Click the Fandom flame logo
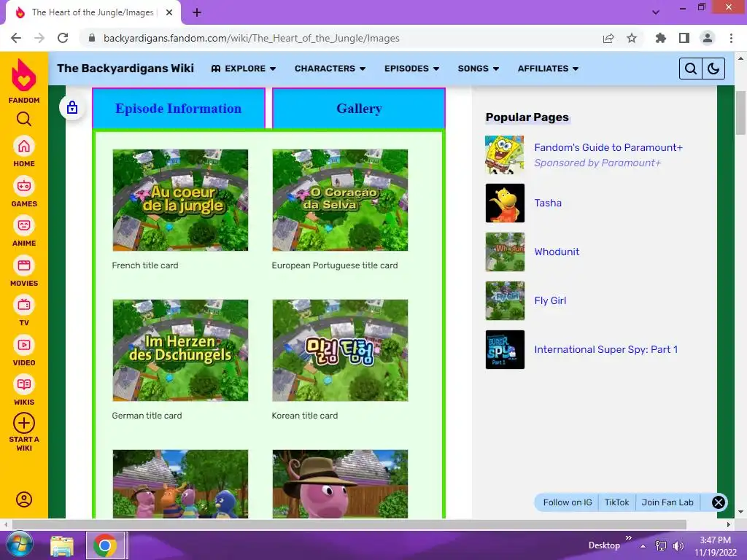The height and width of the screenshot is (560, 747). [24, 75]
